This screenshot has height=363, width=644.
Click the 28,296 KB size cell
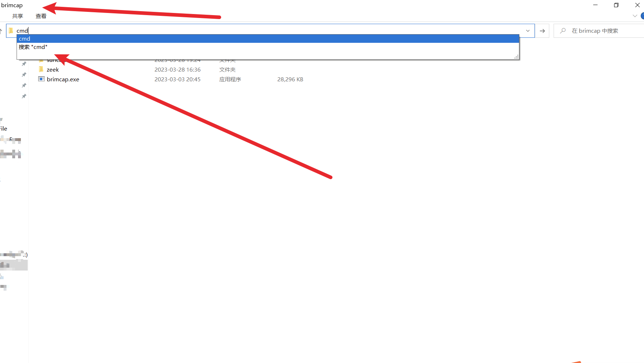point(290,80)
